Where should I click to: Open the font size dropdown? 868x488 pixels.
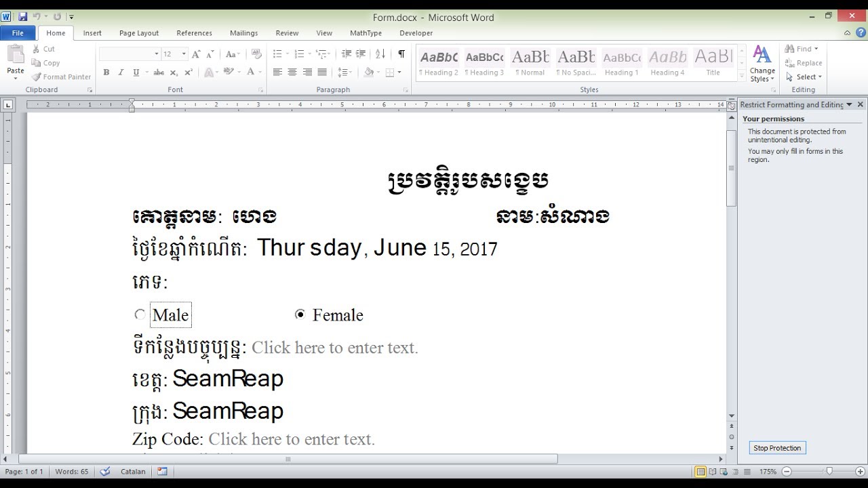point(184,54)
